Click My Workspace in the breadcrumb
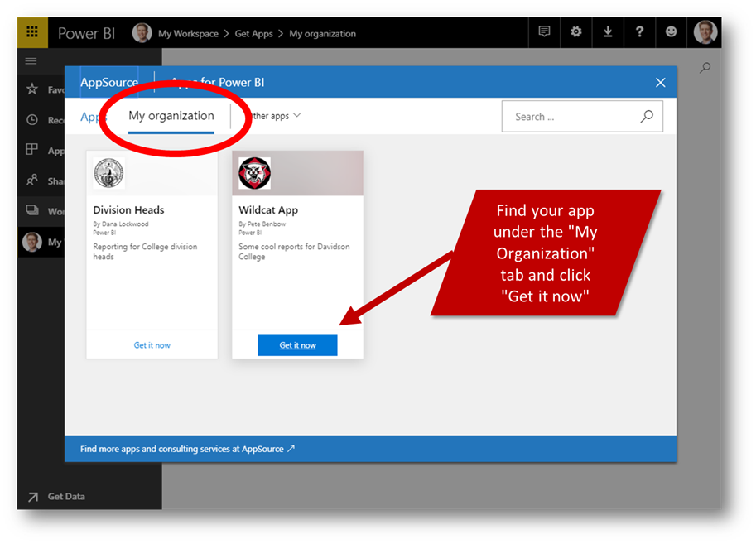 coord(188,34)
